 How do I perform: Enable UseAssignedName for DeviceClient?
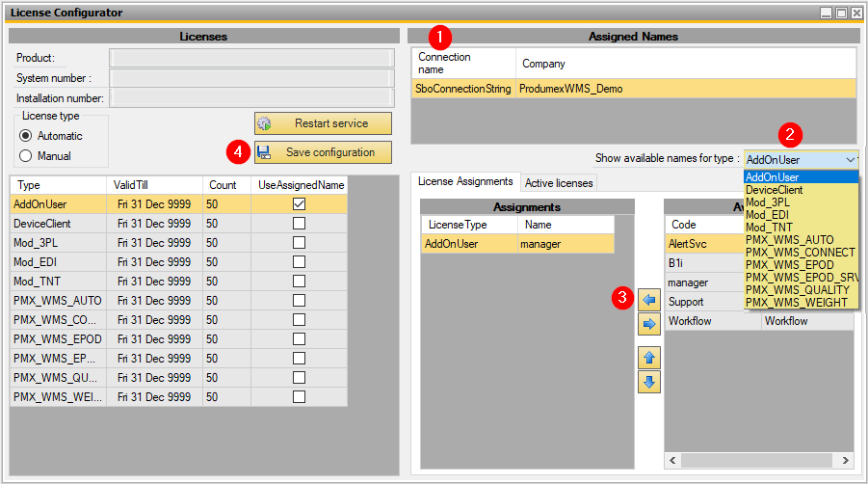(x=299, y=224)
